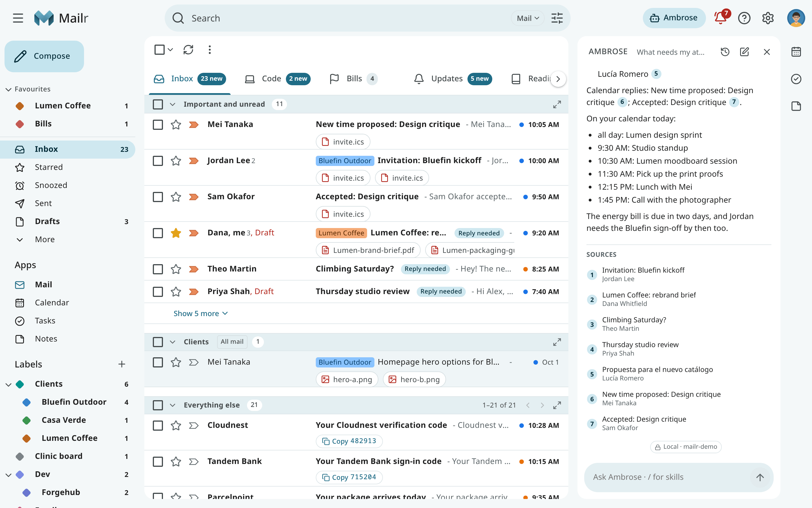
Task: Open Ambrose chat history
Action: tap(725, 52)
